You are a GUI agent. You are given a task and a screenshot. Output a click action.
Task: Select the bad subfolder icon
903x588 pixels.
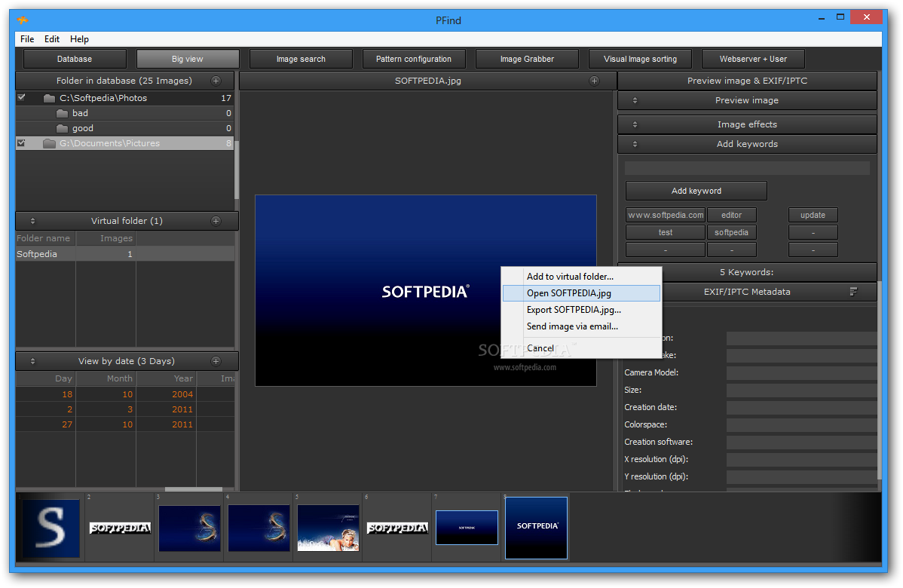(x=63, y=113)
